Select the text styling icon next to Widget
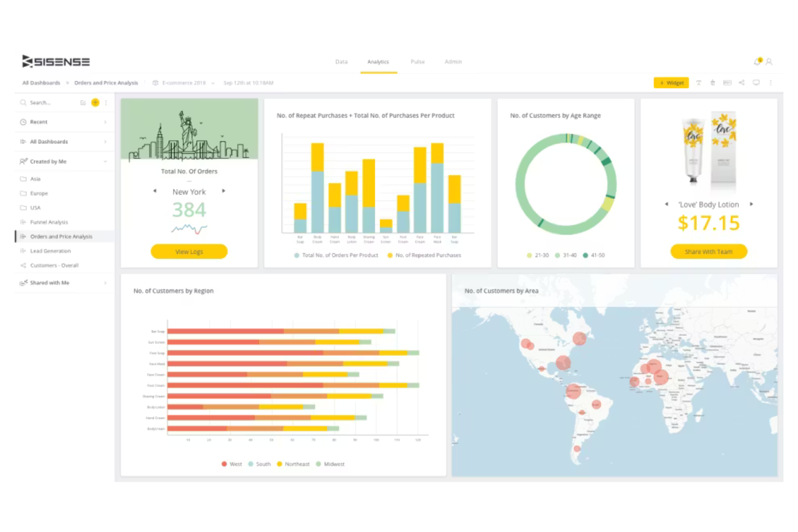The height and width of the screenshot is (532, 798). coord(699,82)
